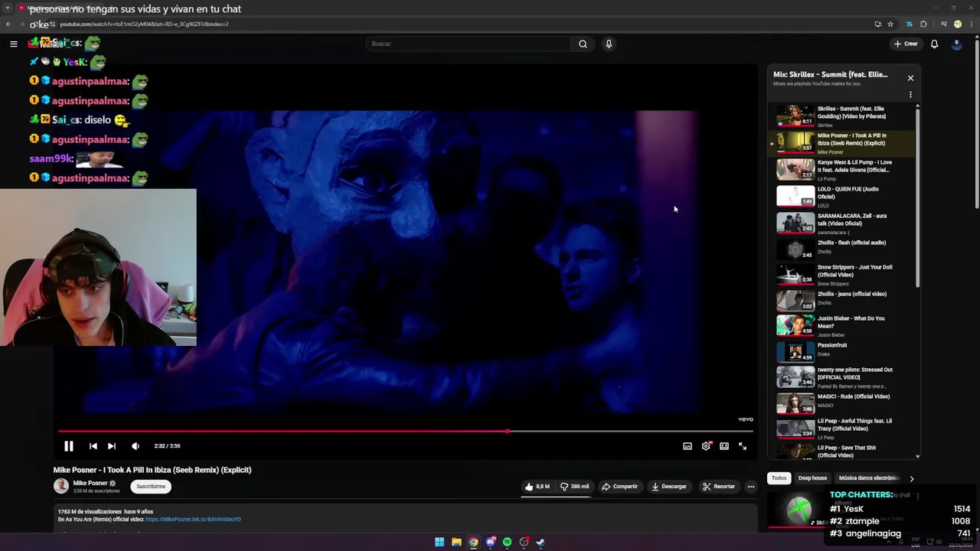980x551 pixels.
Task: Open the MikePosner.lnk.to description link
Action: pos(193,520)
